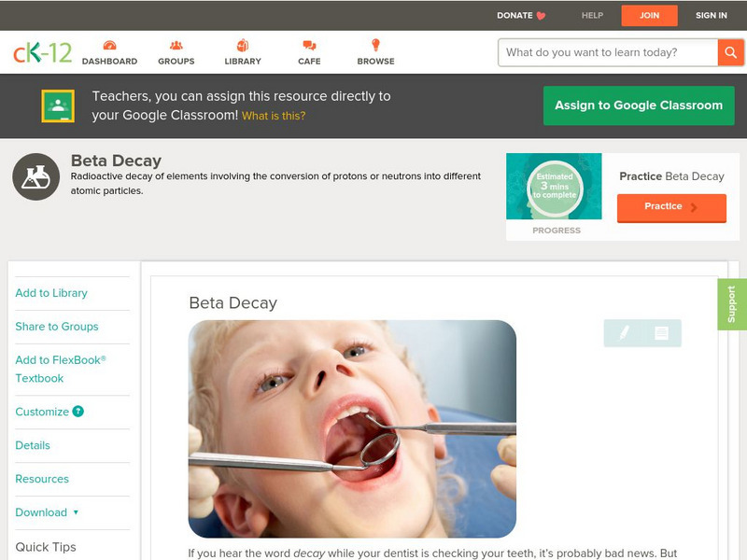Click the Quick Tips heading
The height and width of the screenshot is (560, 747).
click(x=46, y=547)
